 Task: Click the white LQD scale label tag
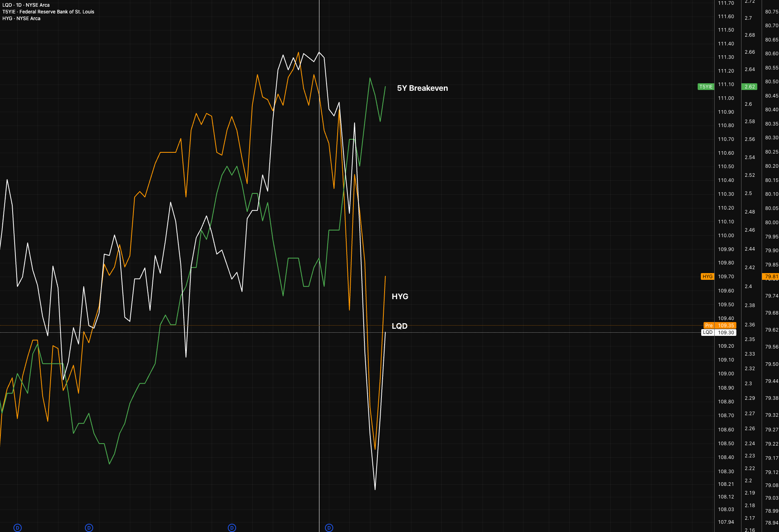tap(708, 332)
